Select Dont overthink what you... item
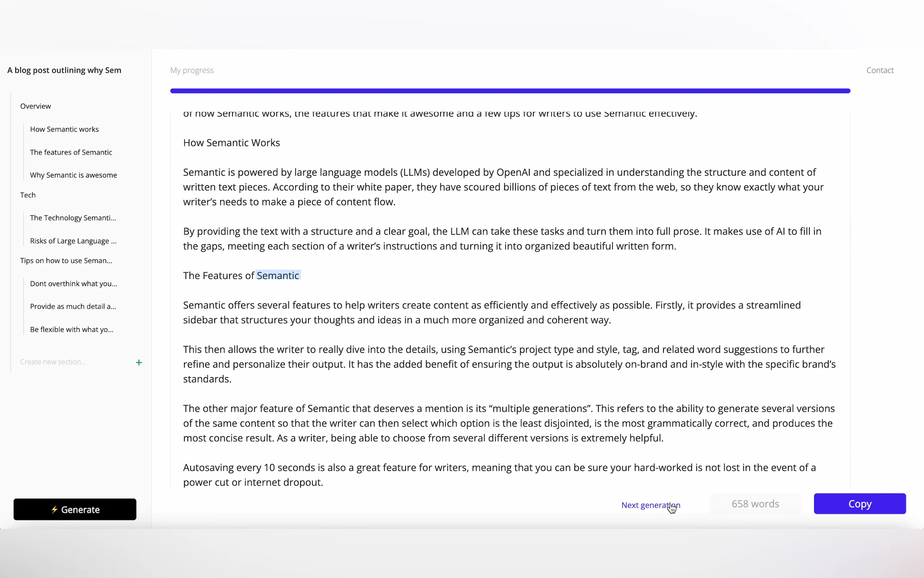The width and height of the screenshot is (924, 578). [73, 284]
